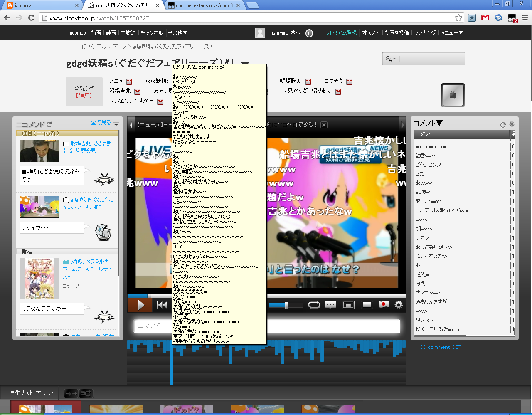
Task: Click the site search input field
Action: pos(431,59)
